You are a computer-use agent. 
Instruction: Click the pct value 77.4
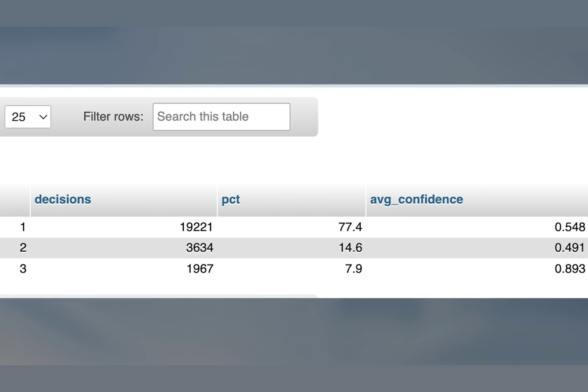[350, 227]
